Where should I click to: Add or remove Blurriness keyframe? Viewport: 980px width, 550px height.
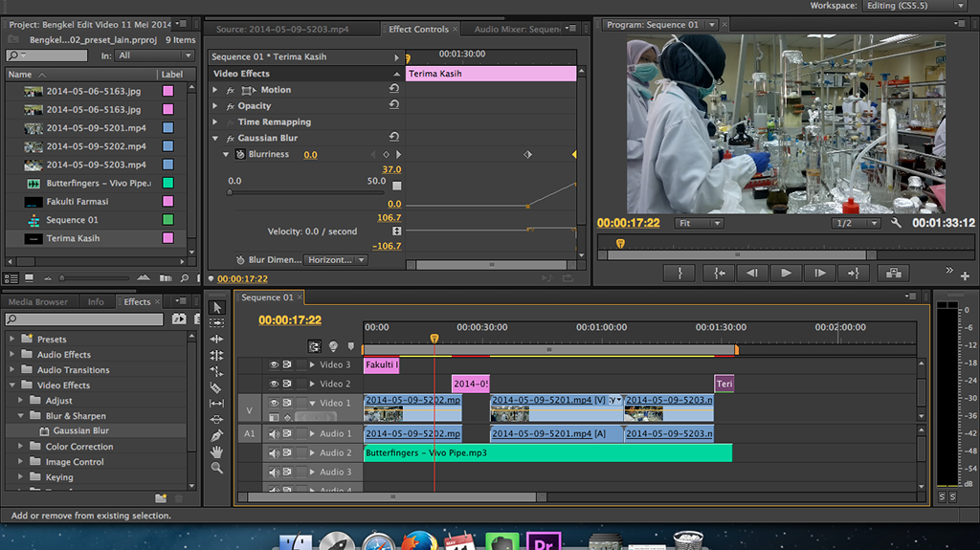point(387,154)
